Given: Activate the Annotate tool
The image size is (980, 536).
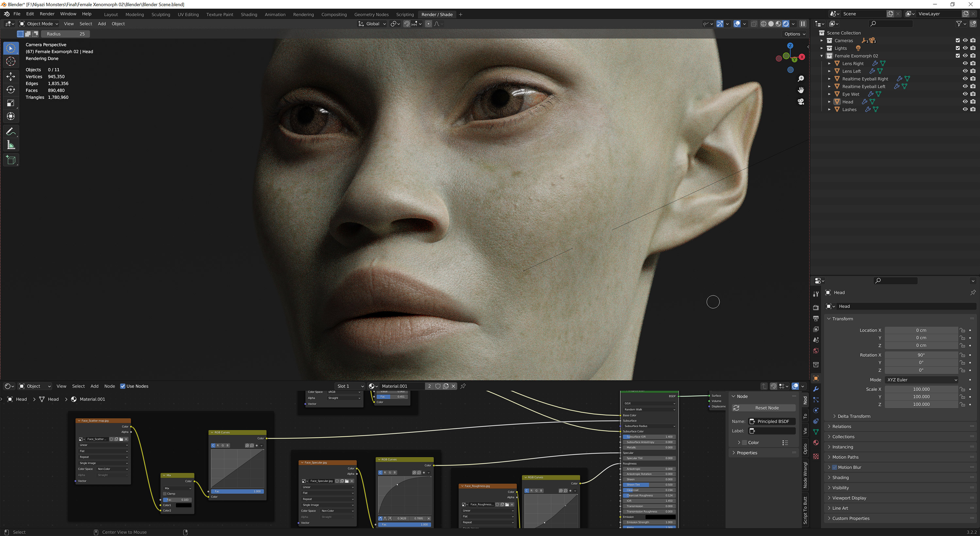Looking at the screenshot, I should pyautogui.click(x=11, y=131).
